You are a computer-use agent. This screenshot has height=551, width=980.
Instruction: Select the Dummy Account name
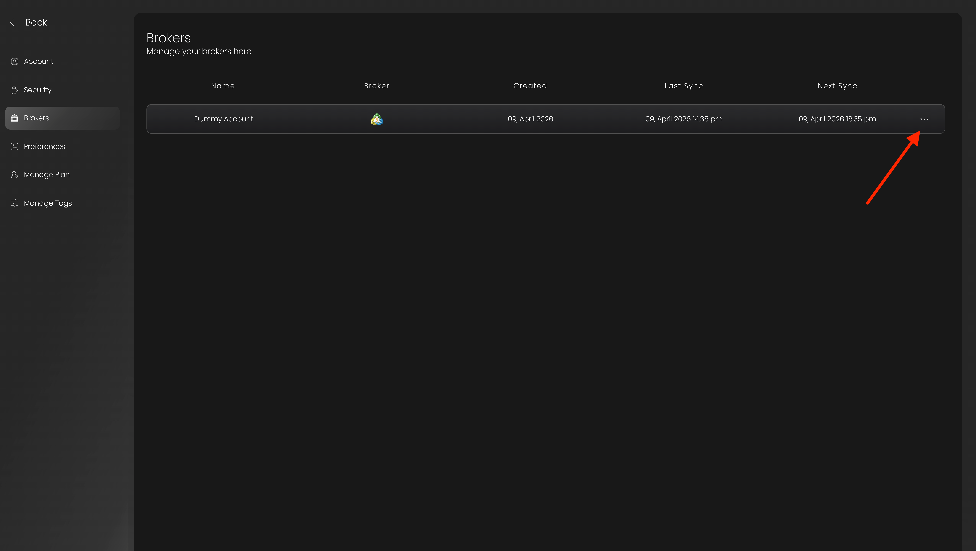223,119
